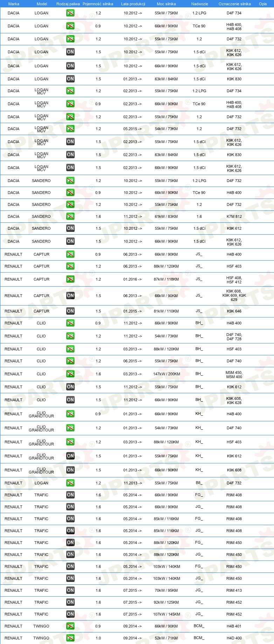Click petrol icon in Sandero K7M 812 row

pos(70,216)
